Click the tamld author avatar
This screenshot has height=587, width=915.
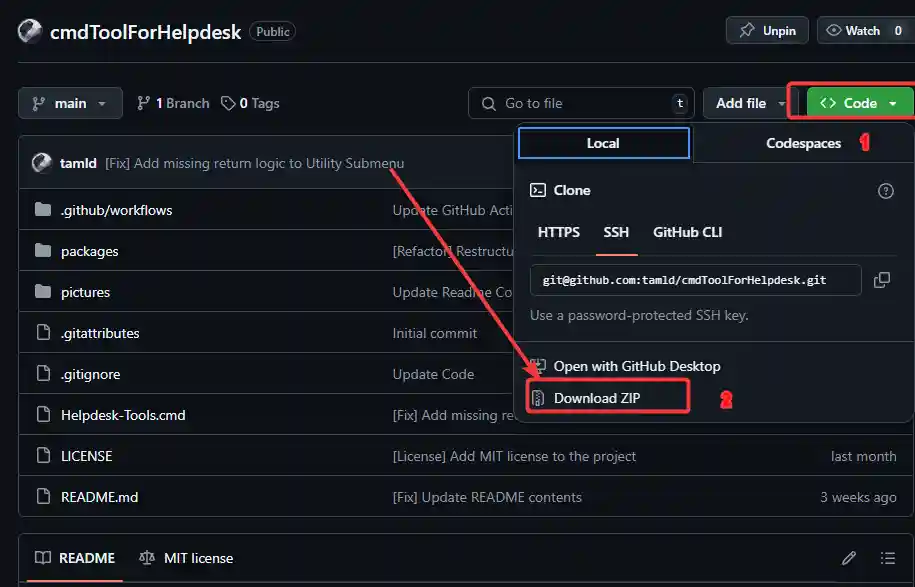[42, 163]
